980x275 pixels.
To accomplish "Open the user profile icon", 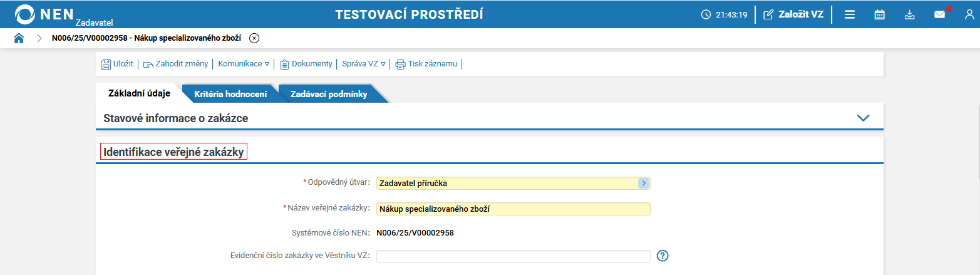I will point(969,14).
